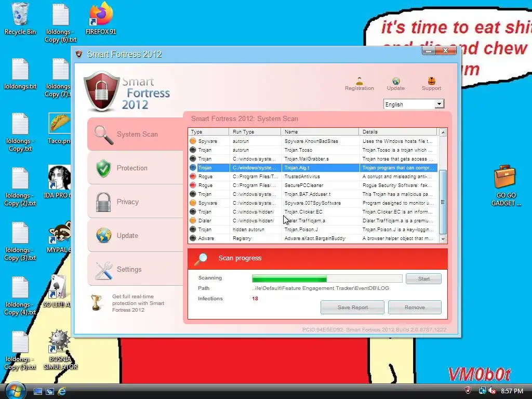Screen dimensions: 532x399
Task: Select the Adware.eXact.BargainBuddy row
Action: pyautogui.click(x=313, y=238)
